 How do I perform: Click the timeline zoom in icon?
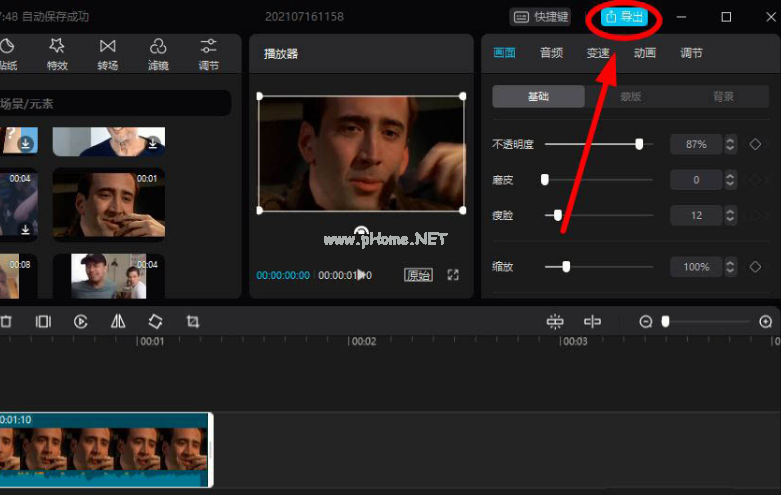pyautogui.click(x=766, y=322)
